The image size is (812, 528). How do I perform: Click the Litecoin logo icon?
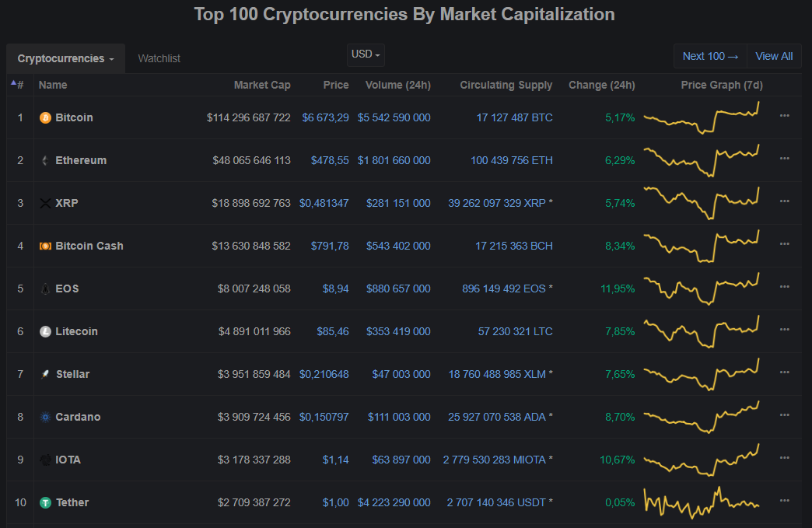point(45,331)
